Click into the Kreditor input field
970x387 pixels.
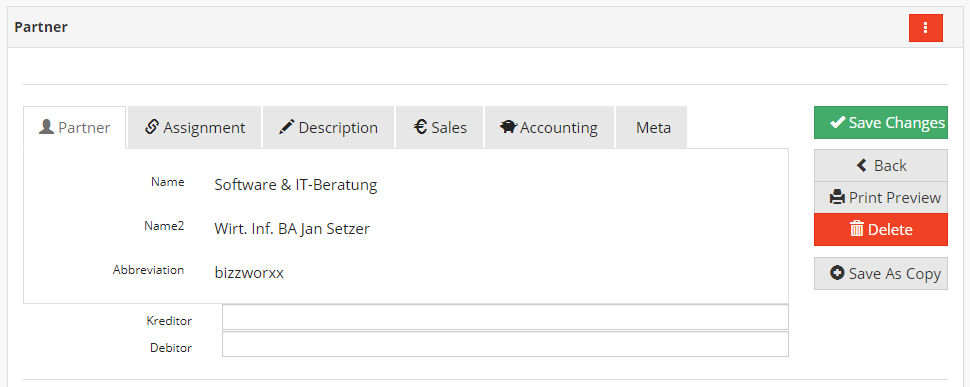tap(505, 317)
